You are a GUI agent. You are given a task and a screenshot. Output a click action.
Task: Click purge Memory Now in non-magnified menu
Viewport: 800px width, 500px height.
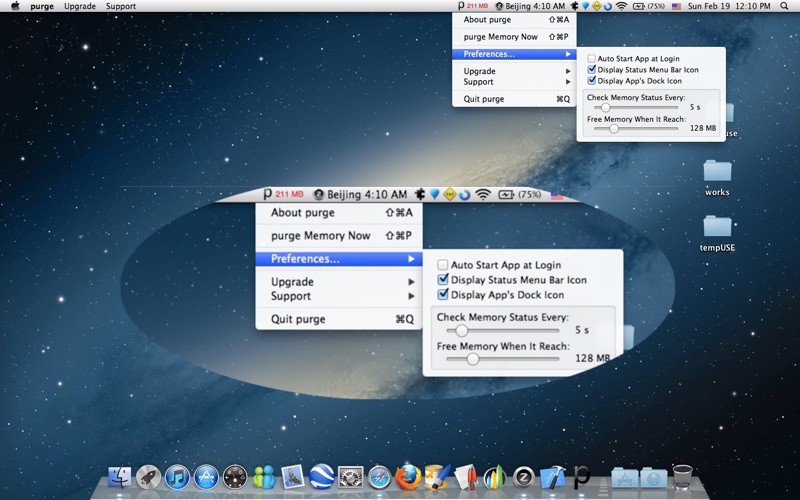(514, 37)
